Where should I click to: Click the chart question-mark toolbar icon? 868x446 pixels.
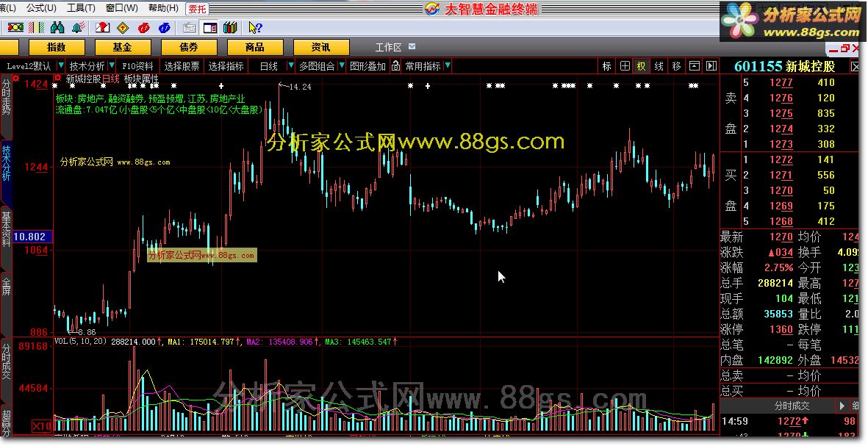pyautogui.click(x=102, y=27)
